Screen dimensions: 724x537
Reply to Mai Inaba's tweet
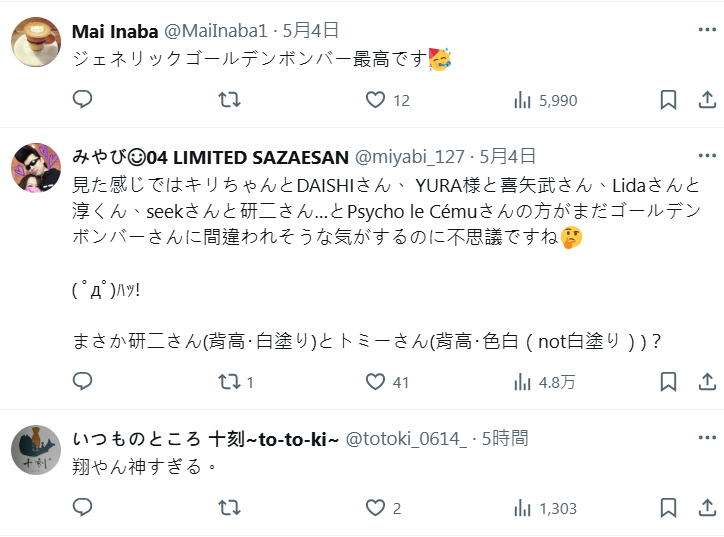tap(83, 100)
